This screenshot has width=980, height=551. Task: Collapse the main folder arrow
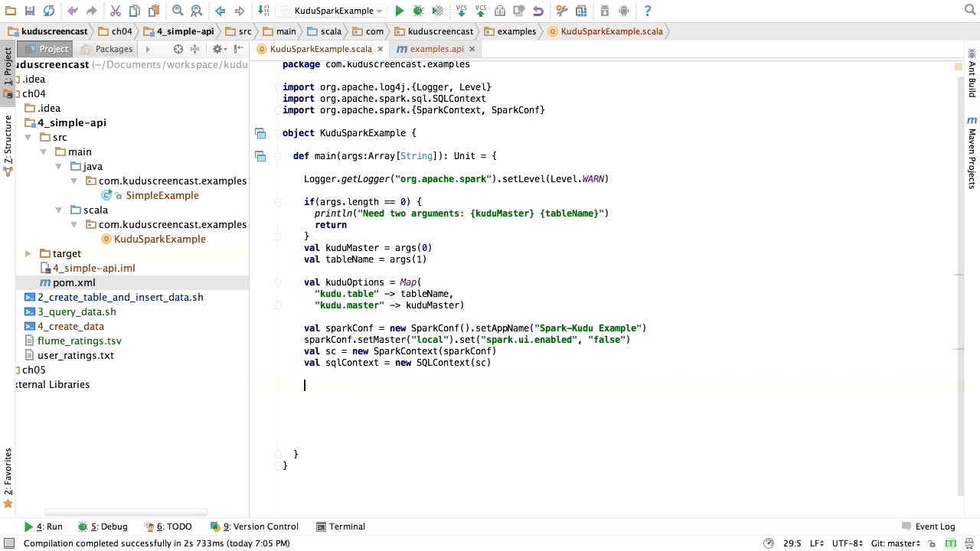click(x=44, y=152)
